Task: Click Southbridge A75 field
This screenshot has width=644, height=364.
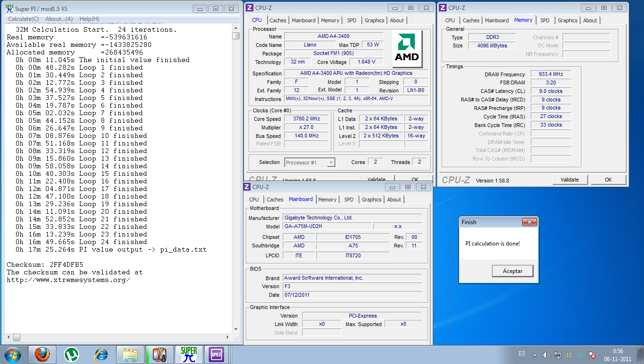Action: tap(353, 246)
